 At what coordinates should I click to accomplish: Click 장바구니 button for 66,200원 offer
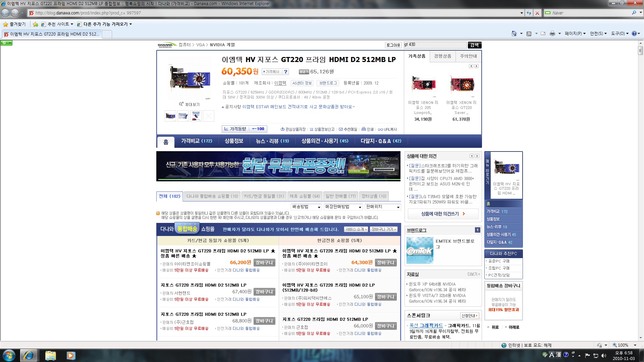264,263
